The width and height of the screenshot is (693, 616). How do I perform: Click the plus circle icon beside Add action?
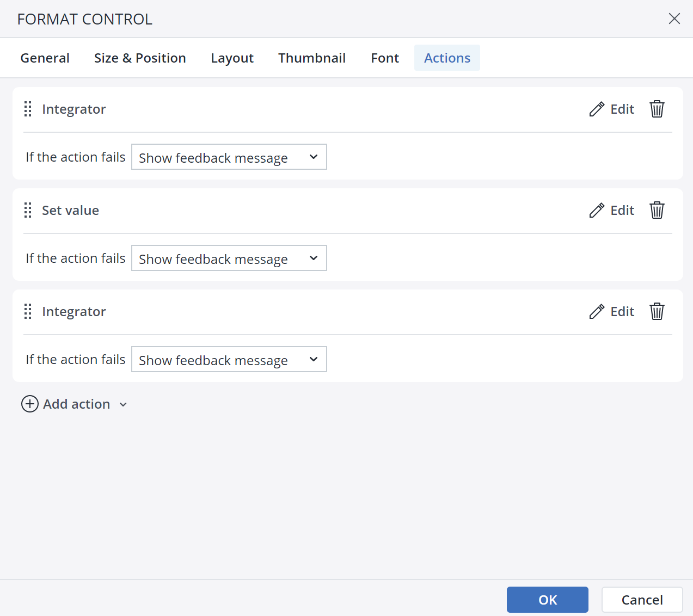click(x=30, y=404)
